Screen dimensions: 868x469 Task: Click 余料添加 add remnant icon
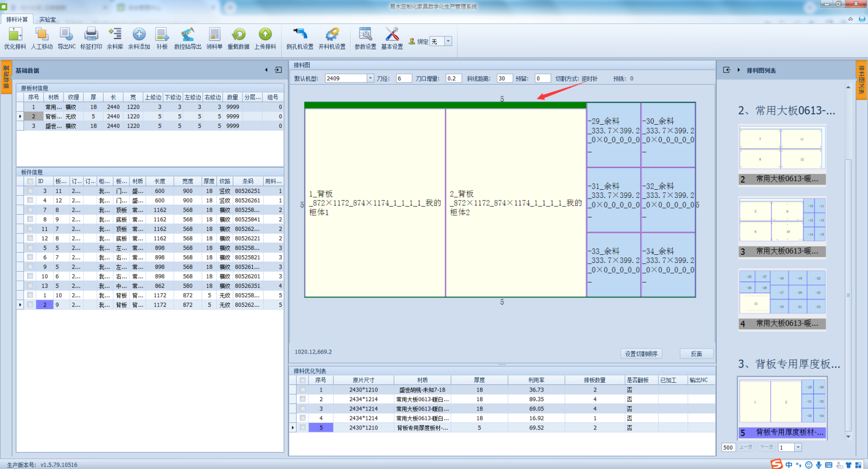click(139, 38)
